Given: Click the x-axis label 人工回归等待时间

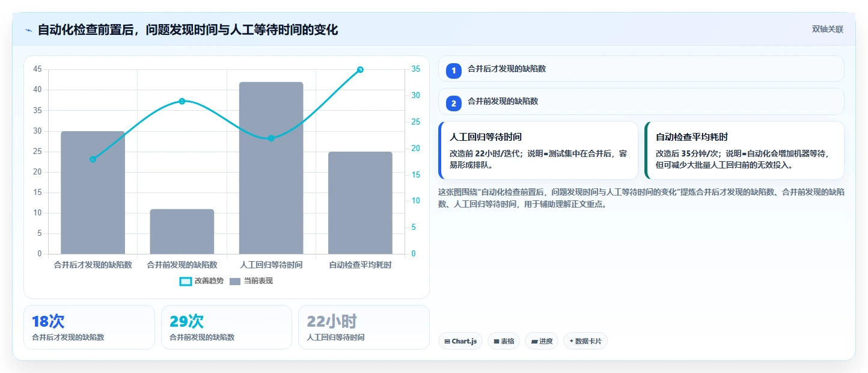Looking at the screenshot, I should pyautogui.click(x=271, y=265).
